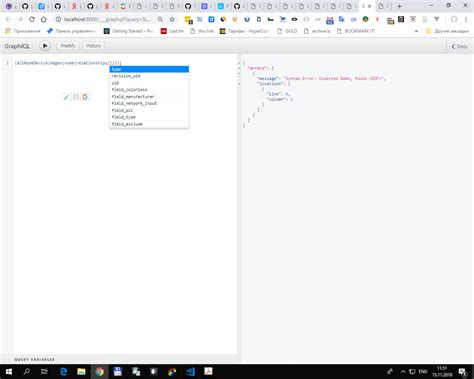The width and height of the screenshot is (474, 379).
Task: Click the syntax error message text in results
Action: pyautogui.click(x=334, y=78)
